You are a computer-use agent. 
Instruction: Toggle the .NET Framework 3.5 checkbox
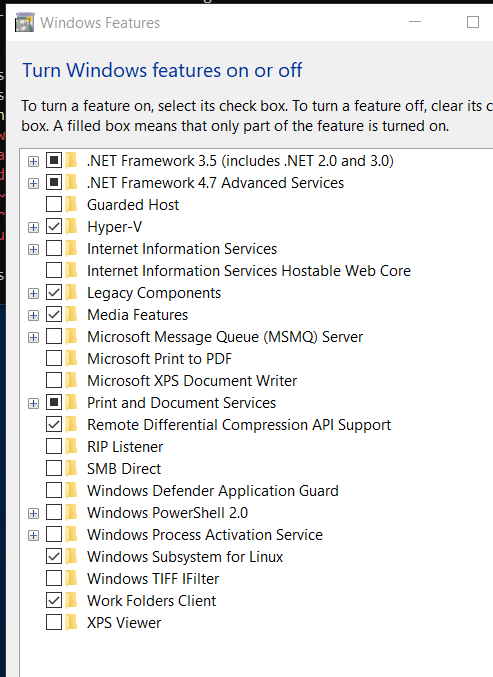pos(54,160)
